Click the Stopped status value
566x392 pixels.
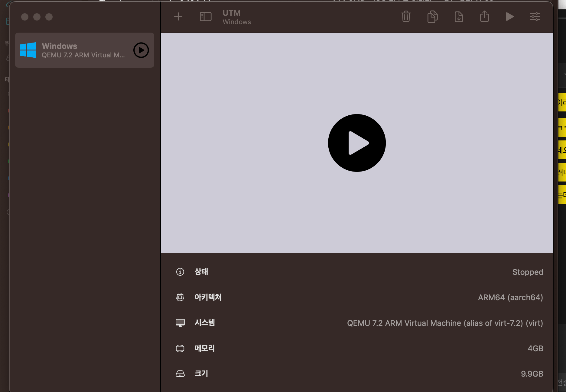pos(528,272)
